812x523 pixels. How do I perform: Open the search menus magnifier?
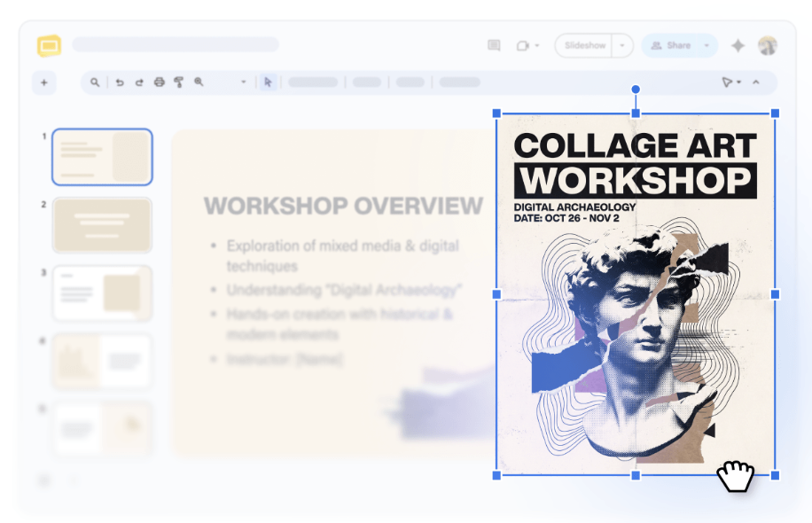tap(95, 82)
